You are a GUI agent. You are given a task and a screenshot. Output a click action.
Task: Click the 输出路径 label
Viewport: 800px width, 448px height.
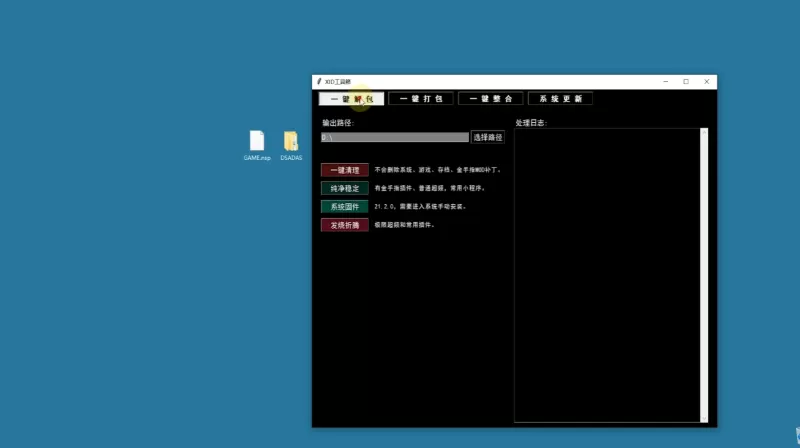pyautogui.click(x=338, y=123)
